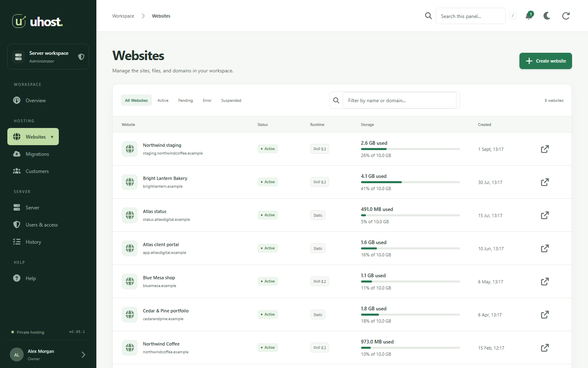Click the PHP 8.2 runtime badge
This screenshot has height=368, width=588.
click(320, 281)
